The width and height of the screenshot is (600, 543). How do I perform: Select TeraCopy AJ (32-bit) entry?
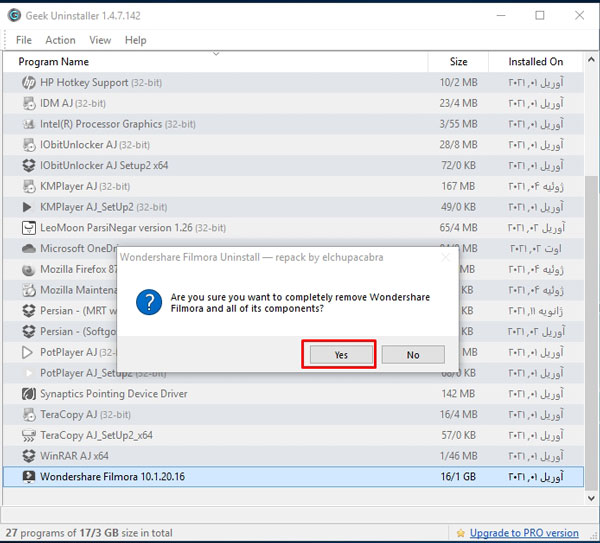tap(293, 414)
